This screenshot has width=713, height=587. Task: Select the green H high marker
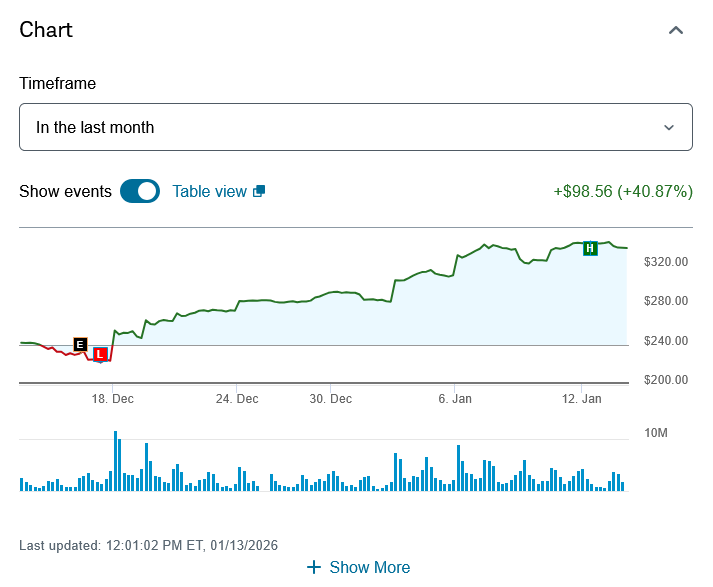(590, 248)
